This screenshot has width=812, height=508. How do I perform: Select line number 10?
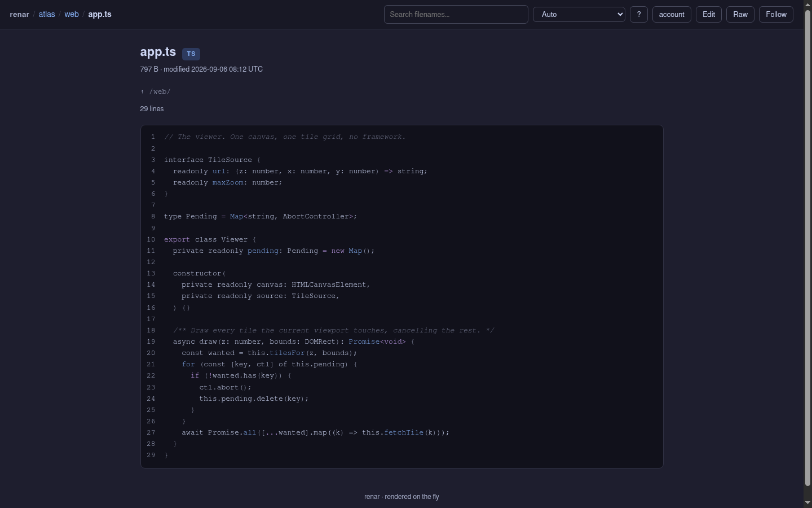point(151,239)
